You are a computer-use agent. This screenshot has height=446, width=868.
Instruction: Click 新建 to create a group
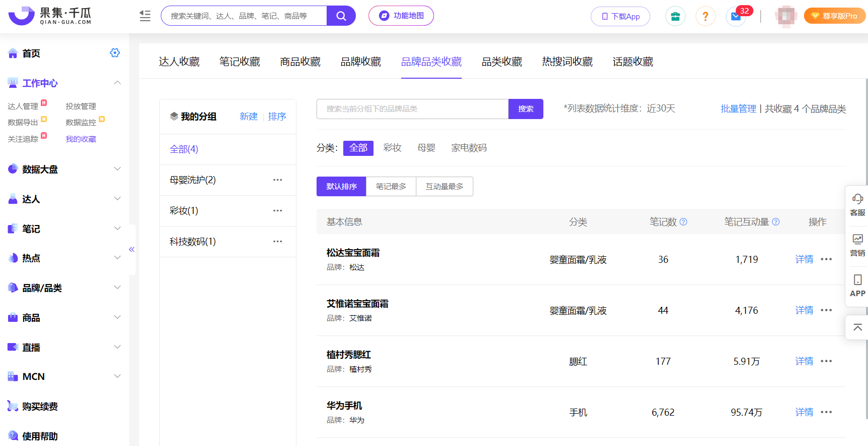pos(249,117)
